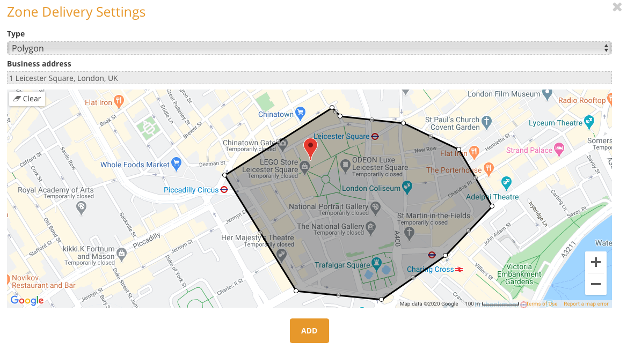Click the Business address input field
The width and height of the screenshot is (627, 364).
tap(309, 78)
